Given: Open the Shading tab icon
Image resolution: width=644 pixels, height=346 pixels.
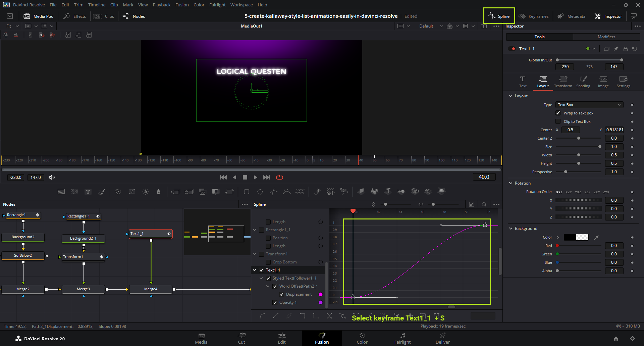Looking at the screenshot, I should tap(583, 79).
